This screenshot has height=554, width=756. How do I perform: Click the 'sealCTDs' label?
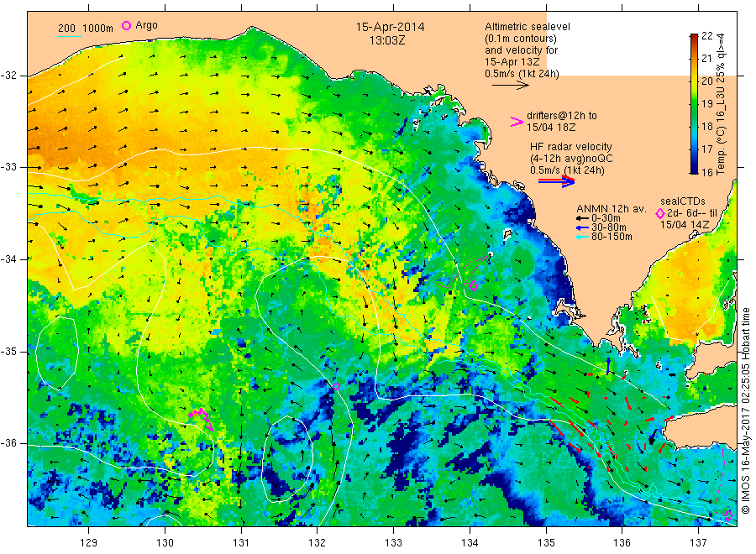[683, 201]
